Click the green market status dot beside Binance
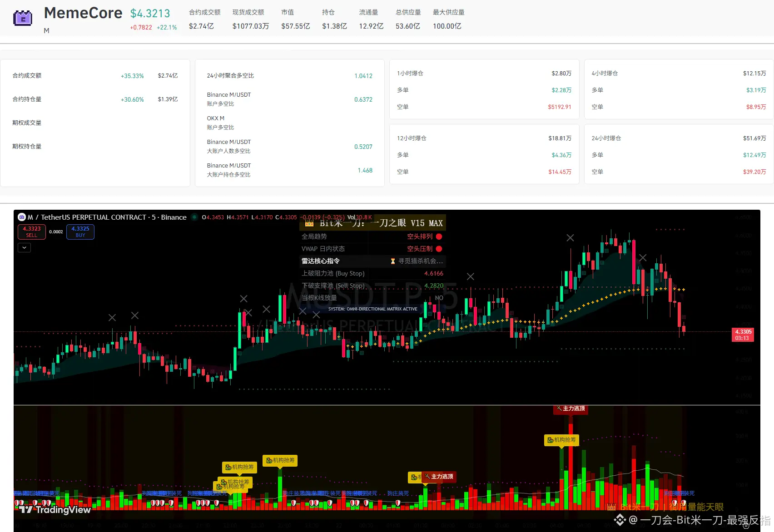 (194, 217)
